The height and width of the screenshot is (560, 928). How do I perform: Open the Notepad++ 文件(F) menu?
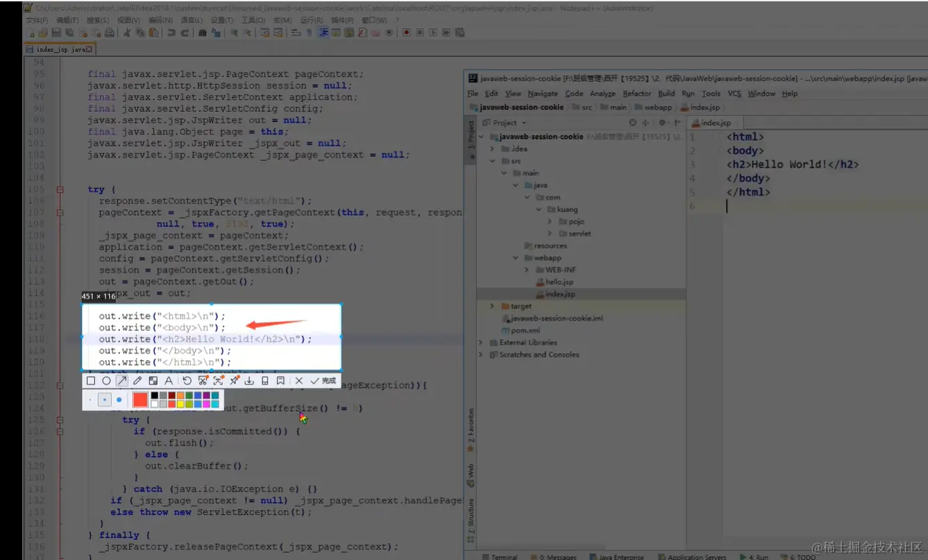pyautogui.click(x=37, y=21)
